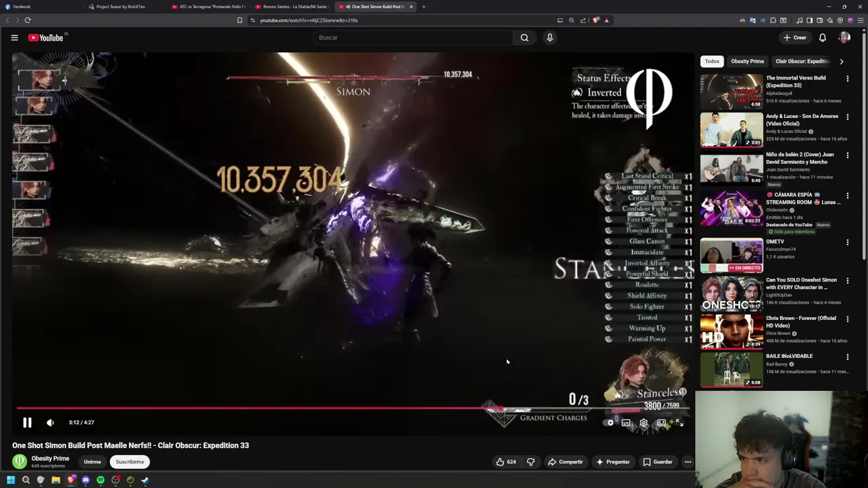Open Spotify from the taskbar
The height and width of the screenshot is (488, 868).
click(100, 481)
